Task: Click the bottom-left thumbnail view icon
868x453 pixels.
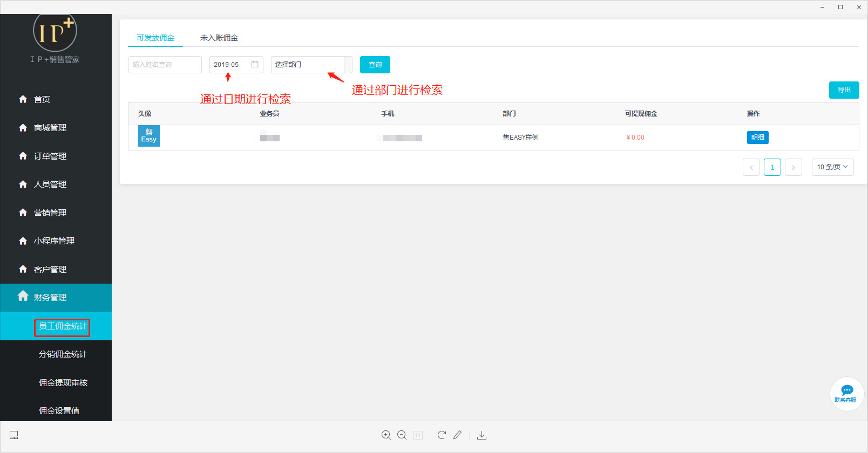Action: [14, 435]
